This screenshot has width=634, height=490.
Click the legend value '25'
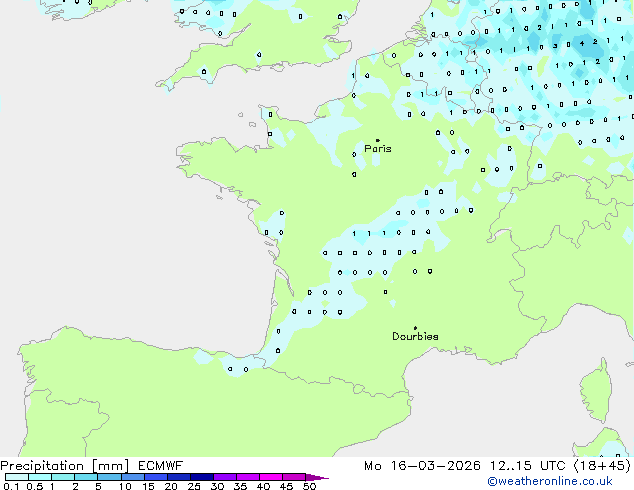(194, 486)
